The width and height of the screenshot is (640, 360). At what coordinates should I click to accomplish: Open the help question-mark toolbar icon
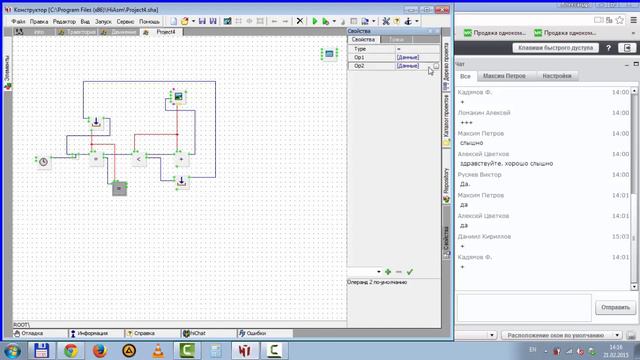pyautogui.click(x=397, y=21)
